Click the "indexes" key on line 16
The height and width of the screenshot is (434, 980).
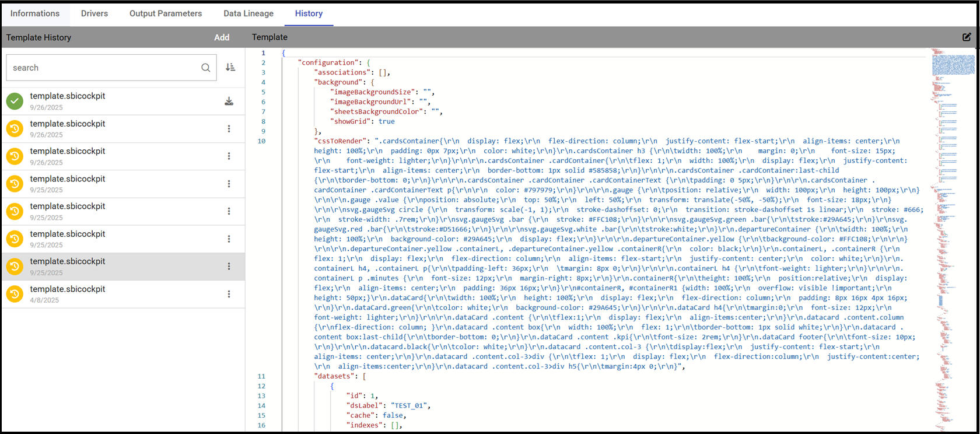coord(365,425)
